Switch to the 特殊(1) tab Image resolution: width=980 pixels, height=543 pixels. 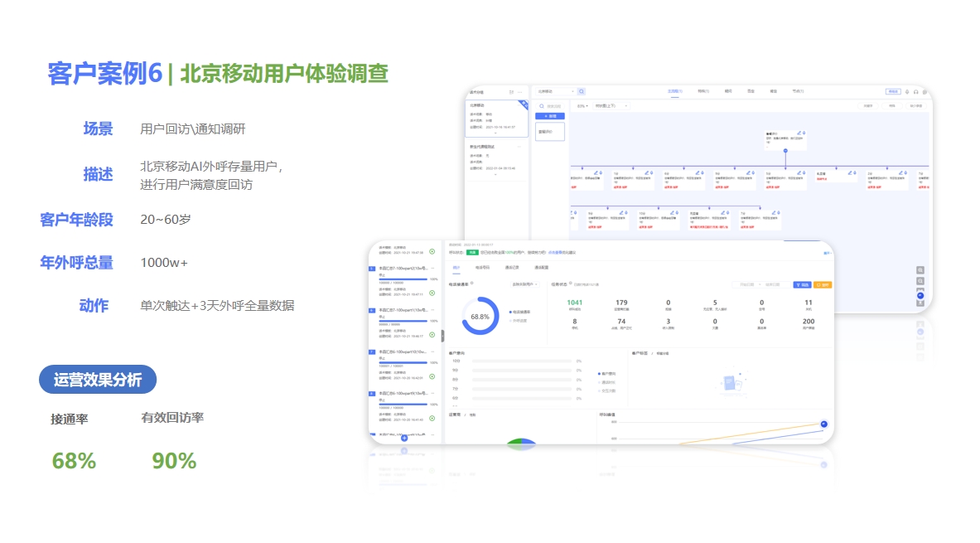(704, 91)
